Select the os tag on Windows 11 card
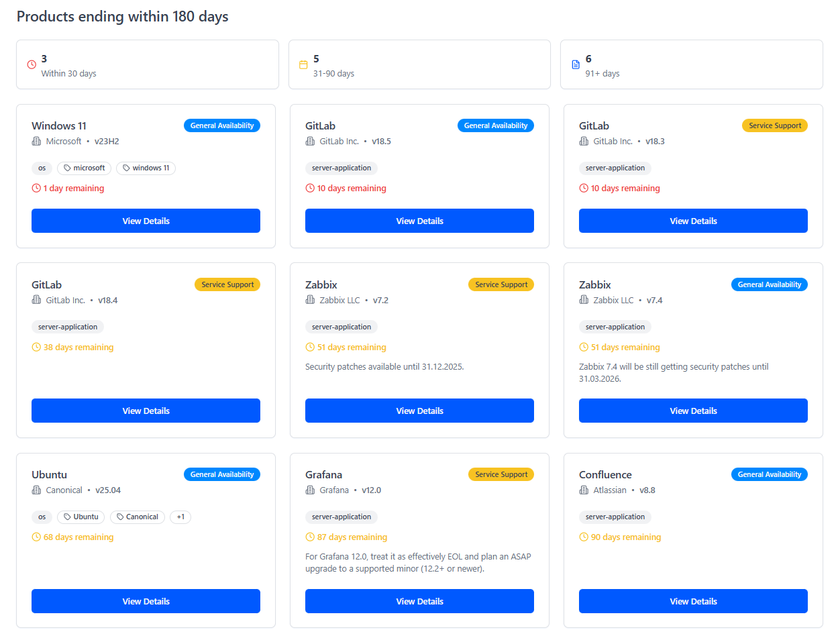Image resolution: width=840 pixels, height=636 pixels. [x=42, y=168]
